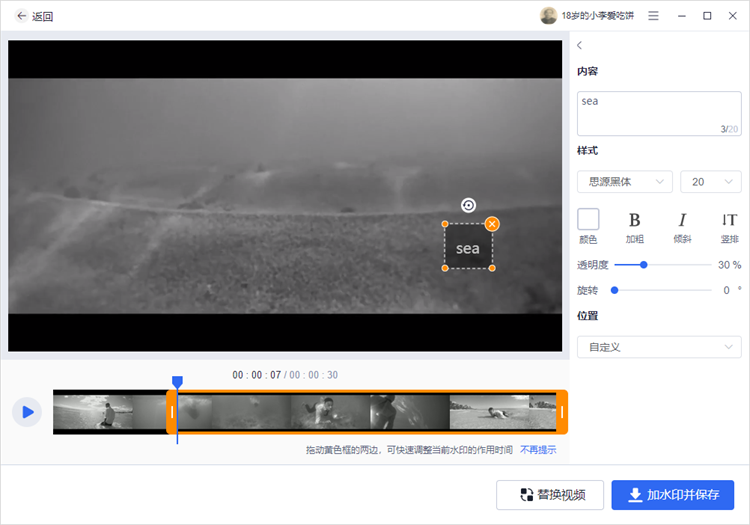Image resolution: width=750 pixels, height=525 pixels.
Task: Open the hamburger menu in title bar
Action: [653, 16]
